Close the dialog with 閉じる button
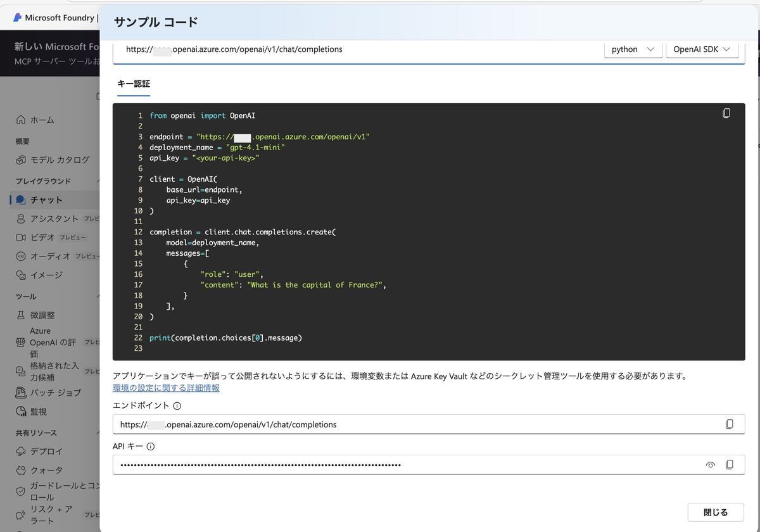This screenshot has height=532, width=760. pos(716,512)
